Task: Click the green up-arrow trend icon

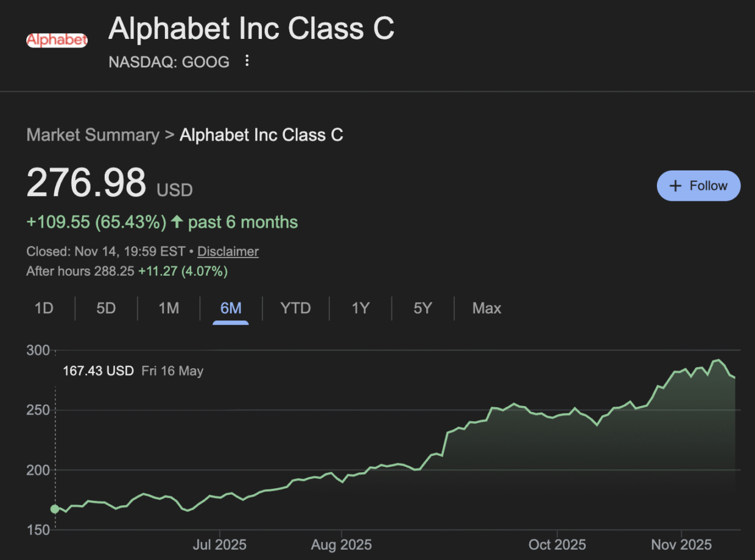Action: point(177,222)
